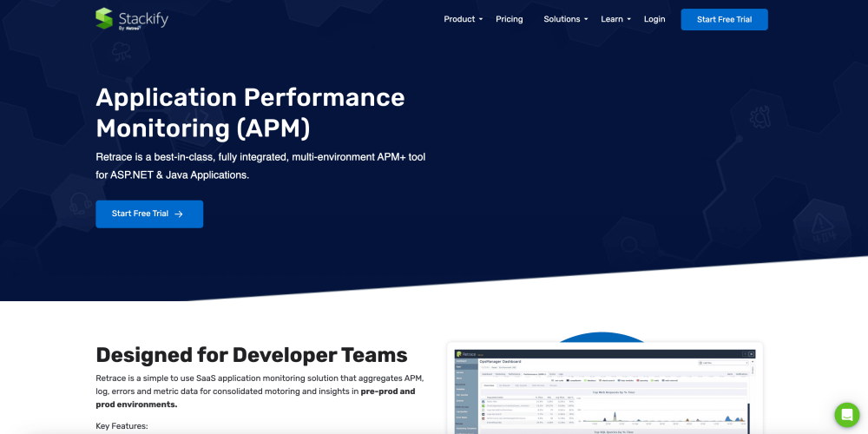Expand the Solutions dropdown menu
Screen dimensions: 868x434
(x=565, y=19)
